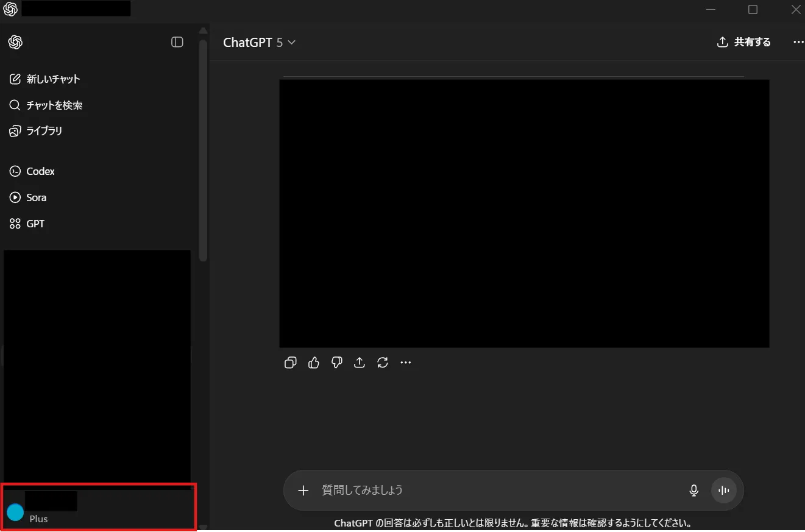Click the plus attach icon in input
Screen dimensions: 805x532
click(x=303, y=490)
